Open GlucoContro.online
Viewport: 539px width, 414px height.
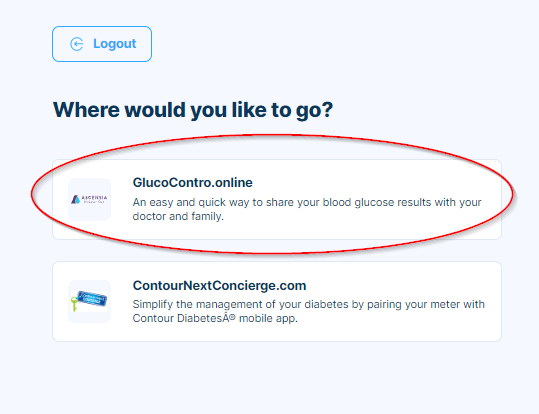pyautogui.click(x=192, y=183)
